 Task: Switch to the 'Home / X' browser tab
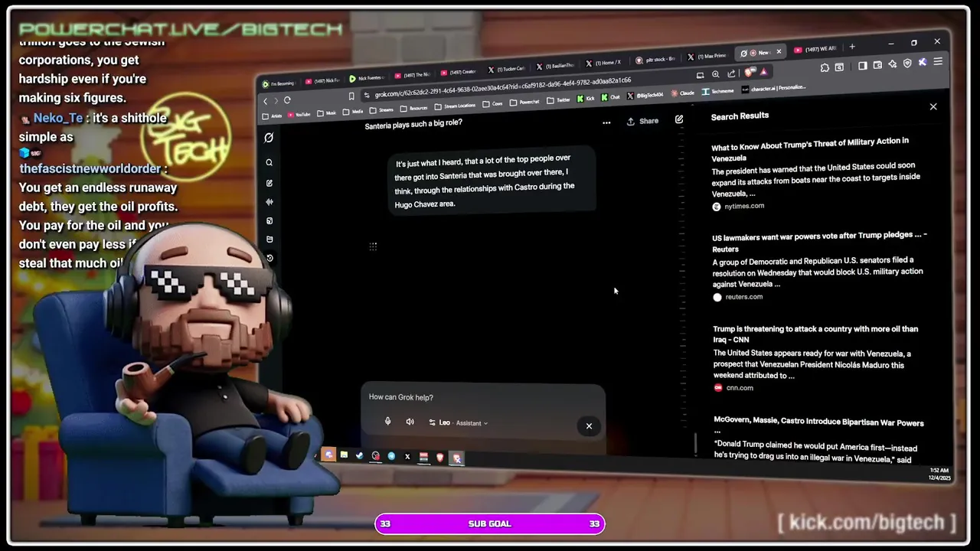click(604, 63)
